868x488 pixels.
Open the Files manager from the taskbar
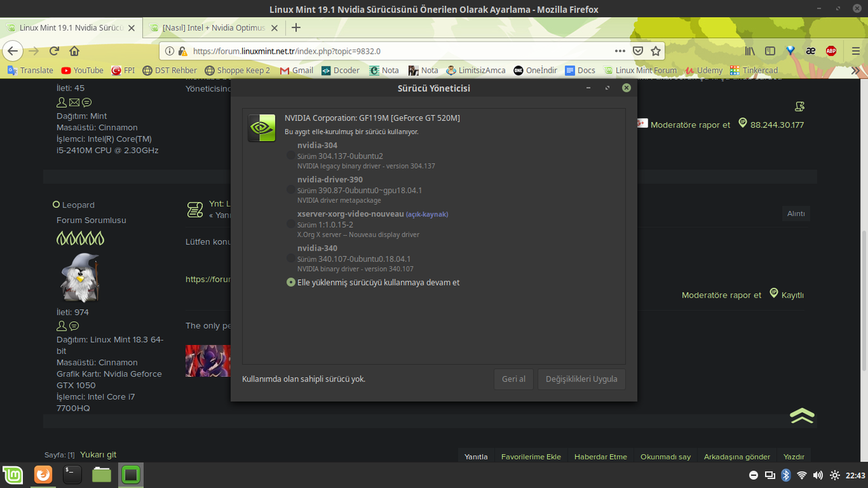coord(102,474)
